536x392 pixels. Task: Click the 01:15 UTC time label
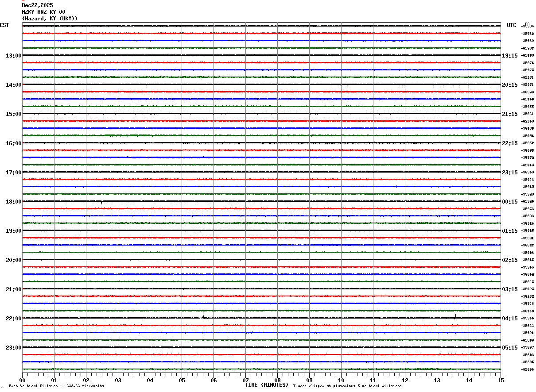pos(509,231)
